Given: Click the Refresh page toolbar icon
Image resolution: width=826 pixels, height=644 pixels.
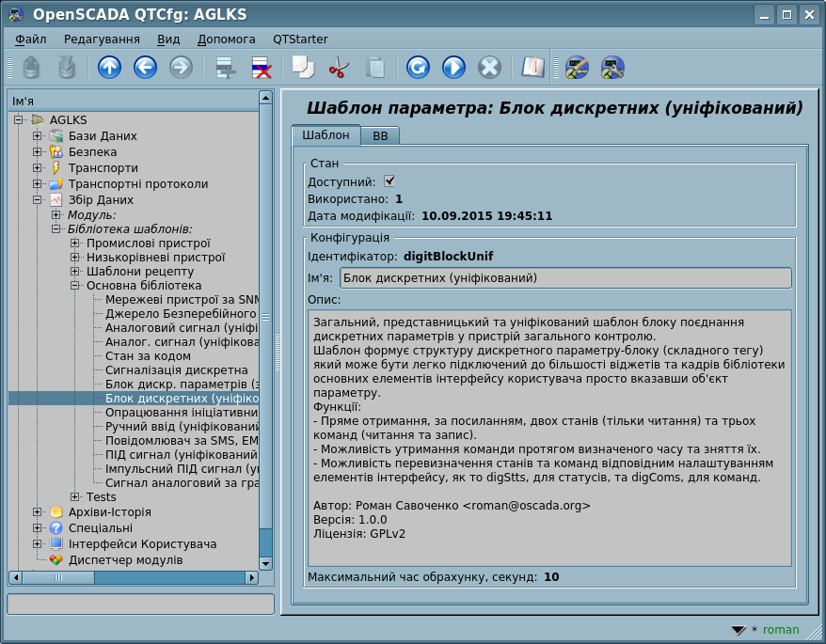Looking at the screenshot, I should [419, 68].
